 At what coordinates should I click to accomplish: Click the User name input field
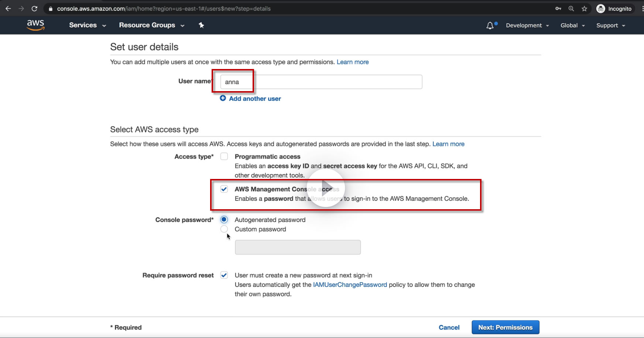tap(321, 82)
